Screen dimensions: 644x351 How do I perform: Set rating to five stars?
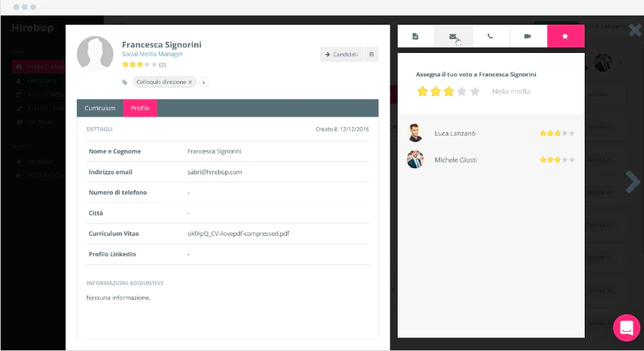click(x=475, y=91)
